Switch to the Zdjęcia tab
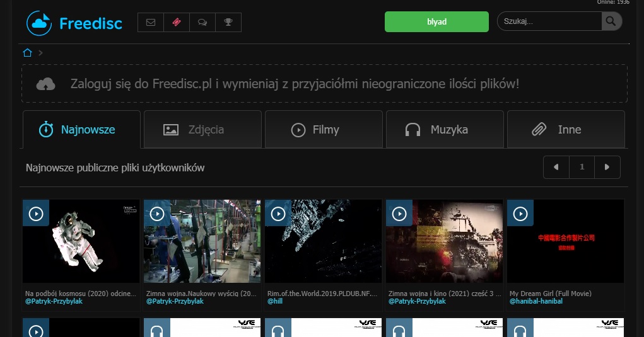This screenshot has height=337, width=644. [x=202, y=130]
